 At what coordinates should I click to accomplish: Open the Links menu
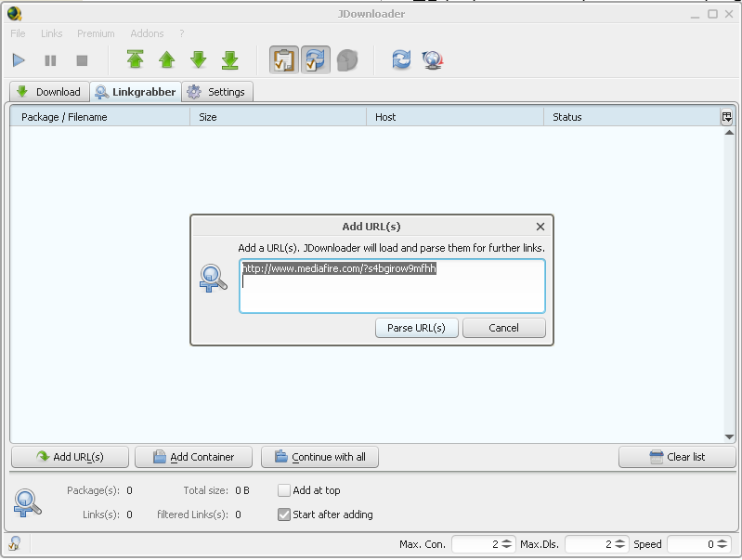pyautogui.click(x=52, y=33)
